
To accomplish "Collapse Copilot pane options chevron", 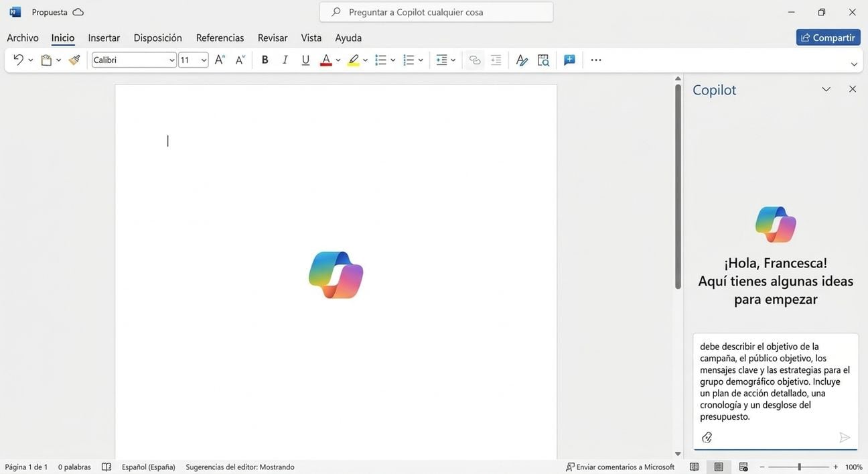I will (826, 89).
